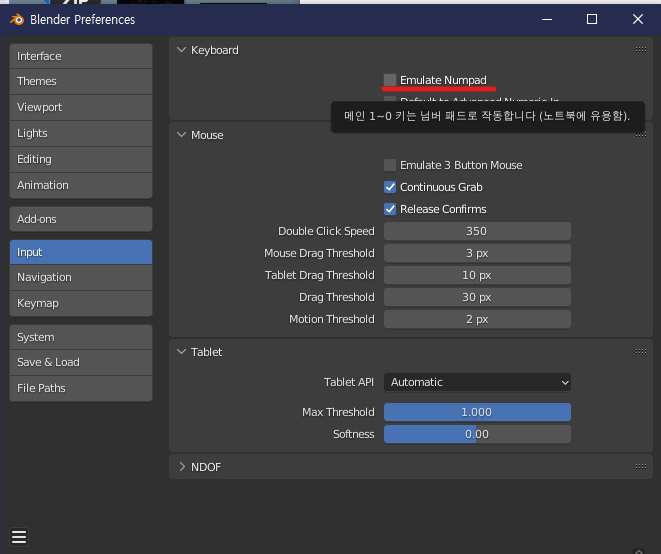Open the Interface preferences tab
The height and width of the screenshot is (554, 661).
(81, 56)
